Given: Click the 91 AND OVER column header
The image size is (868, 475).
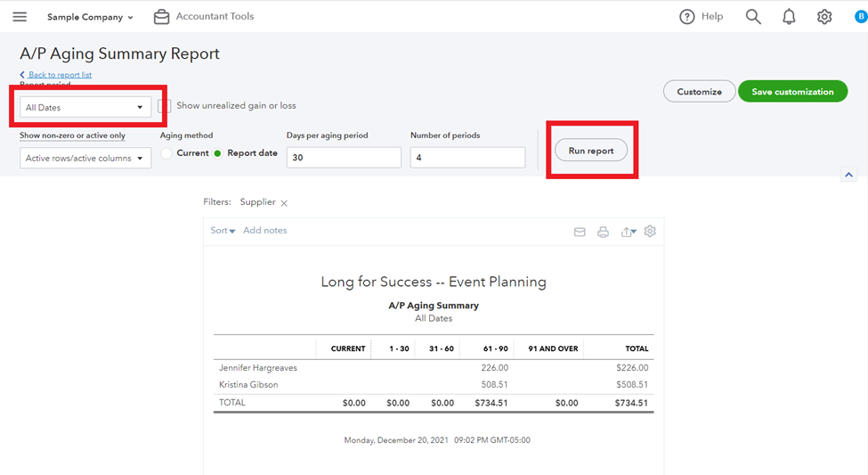Looking at the screenshot, I should click(553, 348).
